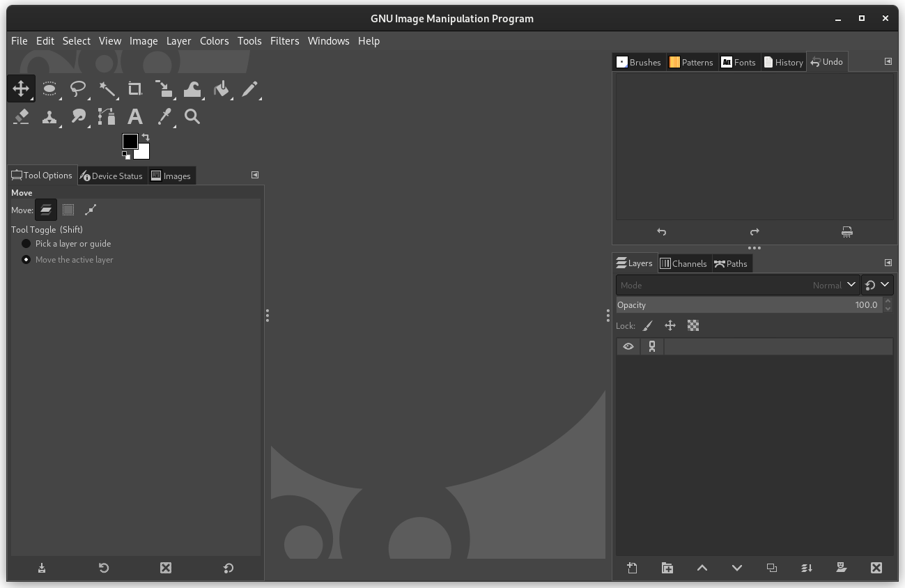Duplicate layer button
The height and width of the screenshot is (588, 905).
coord(772,568)
